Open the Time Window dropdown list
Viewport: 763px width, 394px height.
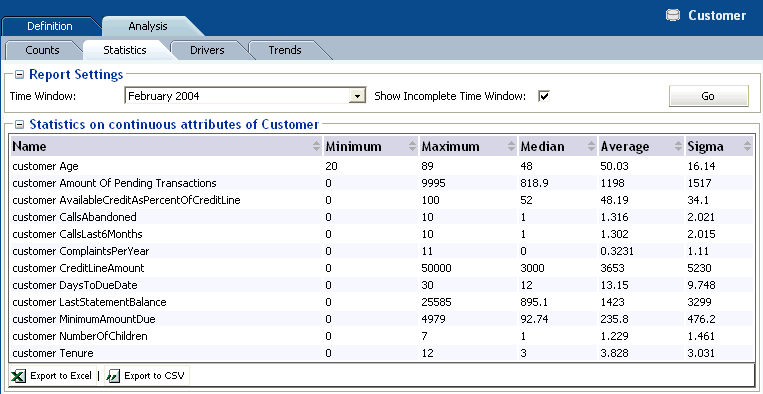[358, 96]
